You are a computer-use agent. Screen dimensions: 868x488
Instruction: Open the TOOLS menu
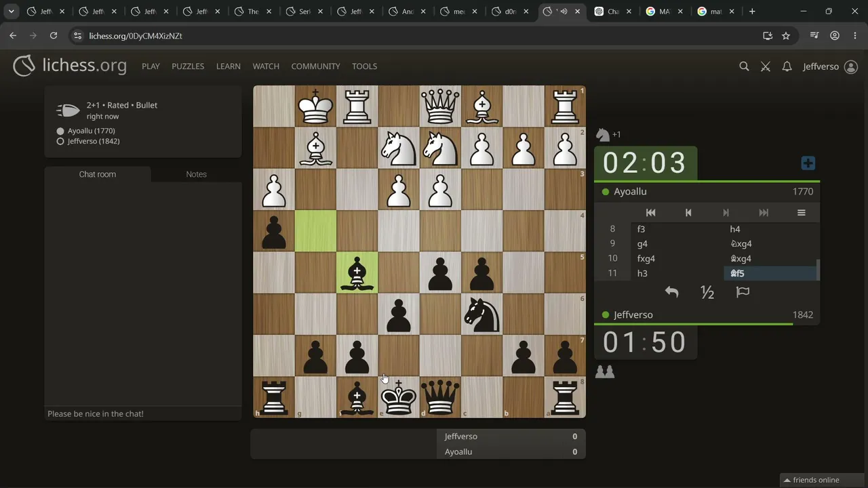364,66
